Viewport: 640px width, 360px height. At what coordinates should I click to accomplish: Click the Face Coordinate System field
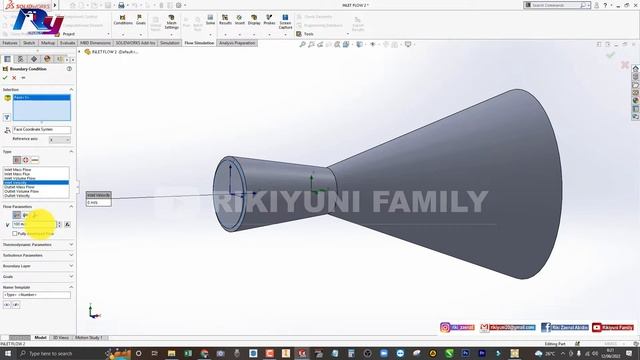click(41, 129)
